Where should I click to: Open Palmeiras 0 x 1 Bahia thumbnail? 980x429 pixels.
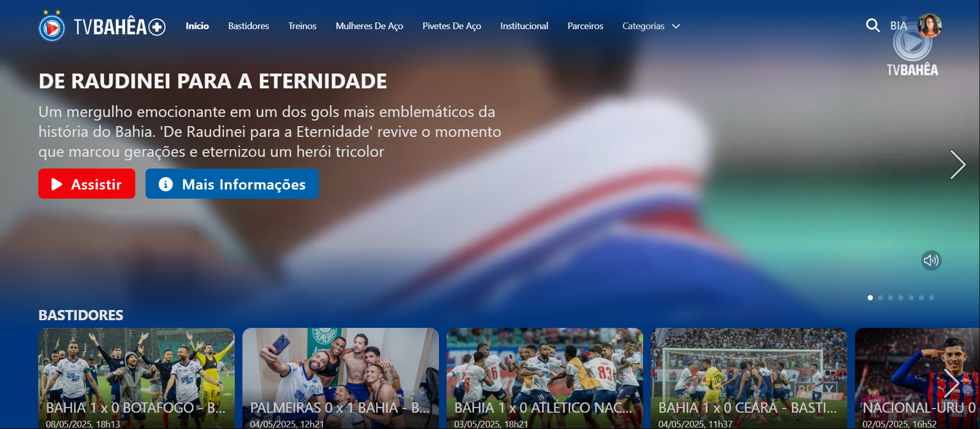pyautogui.click(x=340, y=378)
